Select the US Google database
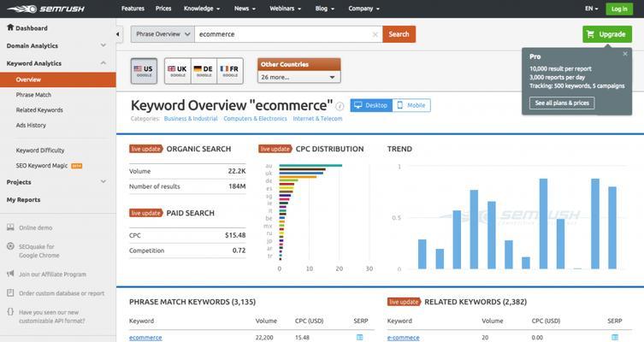Image resolution: width=644 pixels, height=342 pixels. (x=144, y=71)
